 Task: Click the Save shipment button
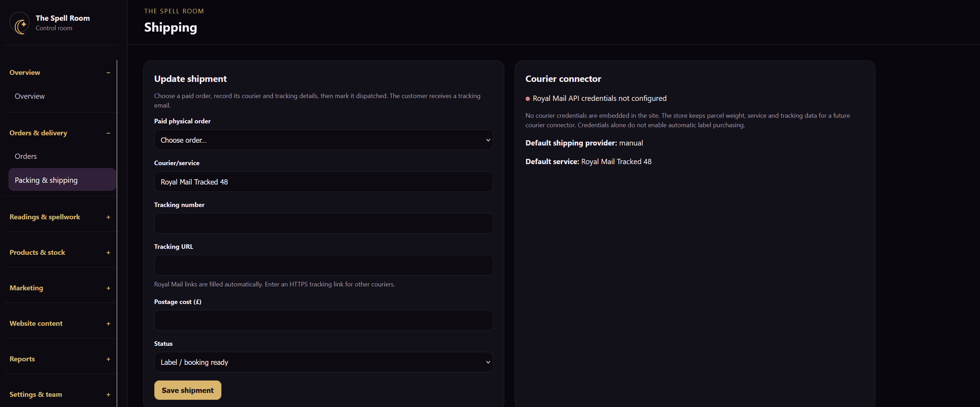(188, 390)
